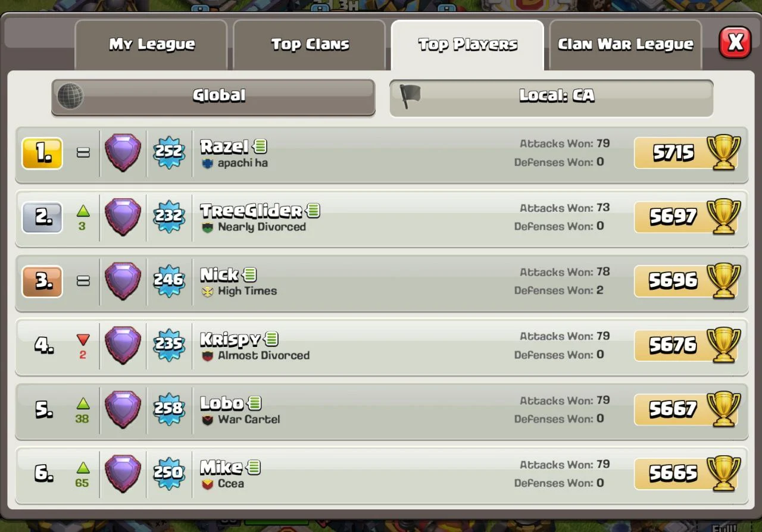Tap the level 232 badge for TreeGlider
Screen dimensions: 762x532
(169, 216)
